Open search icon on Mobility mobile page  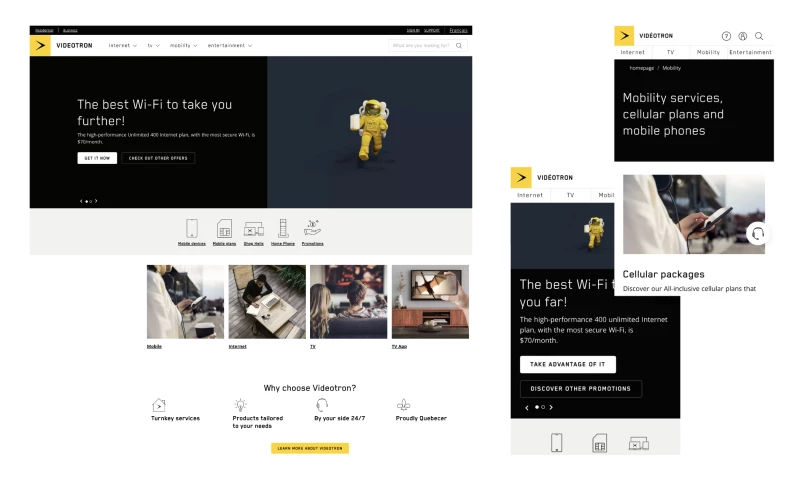click(759, 36)
